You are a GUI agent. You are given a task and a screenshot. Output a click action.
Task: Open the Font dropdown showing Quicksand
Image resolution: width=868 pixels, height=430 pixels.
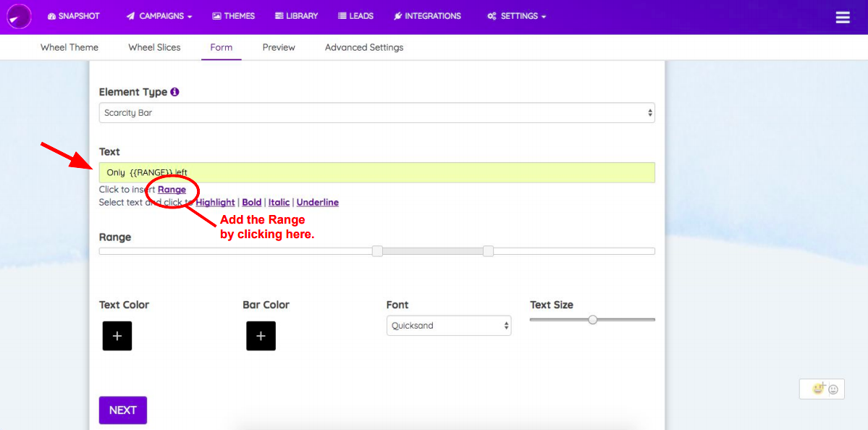[x=449, y=326]
